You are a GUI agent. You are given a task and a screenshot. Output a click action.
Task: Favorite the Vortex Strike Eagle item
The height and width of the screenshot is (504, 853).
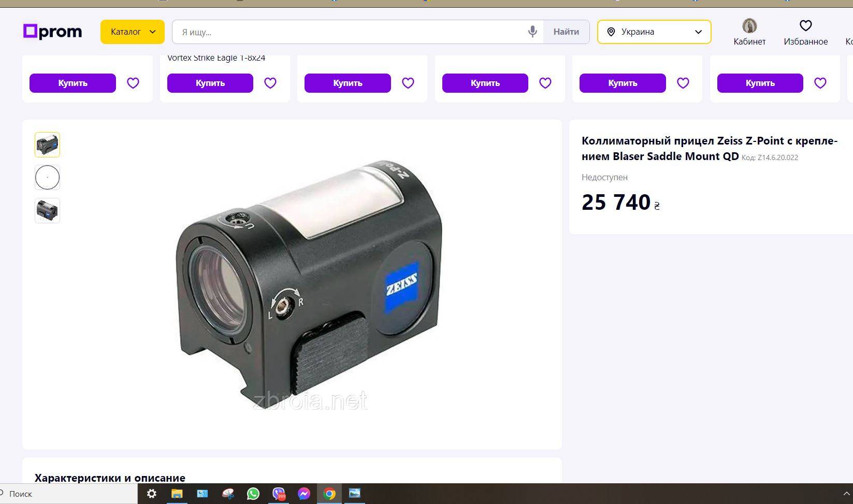[270, 83]
